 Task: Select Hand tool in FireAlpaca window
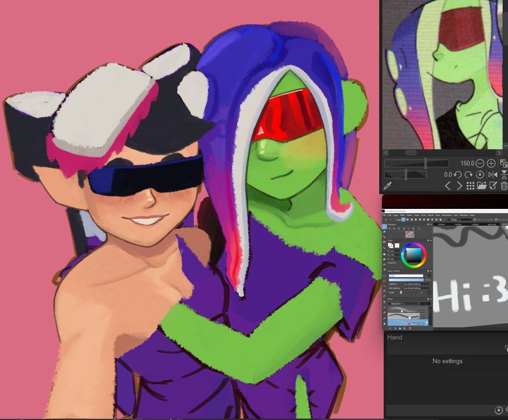click(x=384, y=324)
